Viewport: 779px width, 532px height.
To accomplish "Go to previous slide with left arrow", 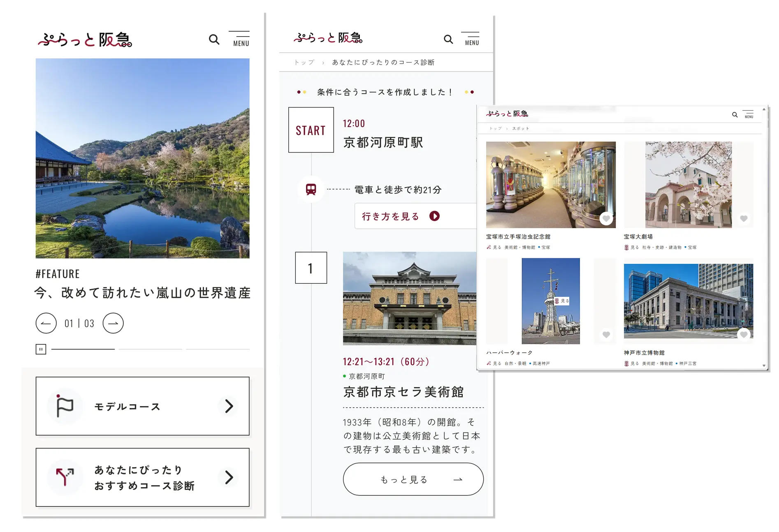I will tap(46, 323).
